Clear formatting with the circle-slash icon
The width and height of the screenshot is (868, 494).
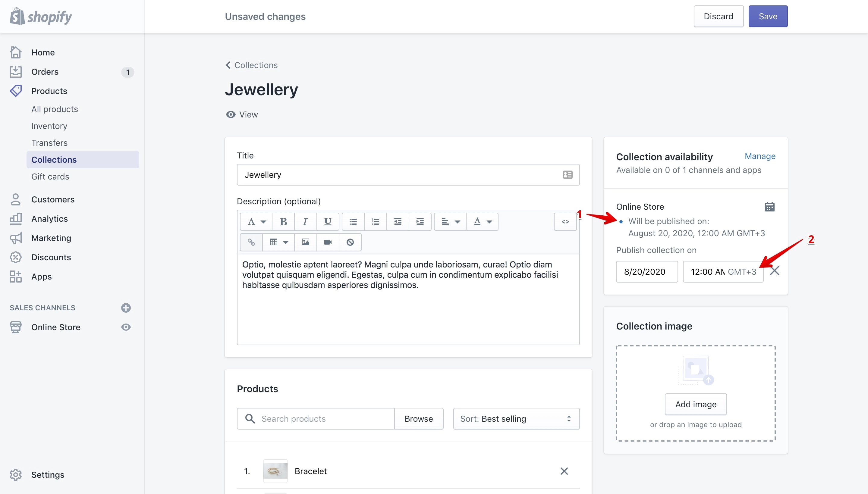click(x=350, y=242)
